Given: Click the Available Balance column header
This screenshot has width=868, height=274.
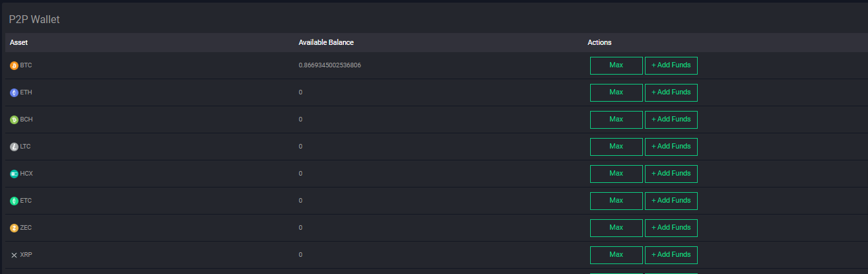Looking at the screenshot, I should coord(326,42).
